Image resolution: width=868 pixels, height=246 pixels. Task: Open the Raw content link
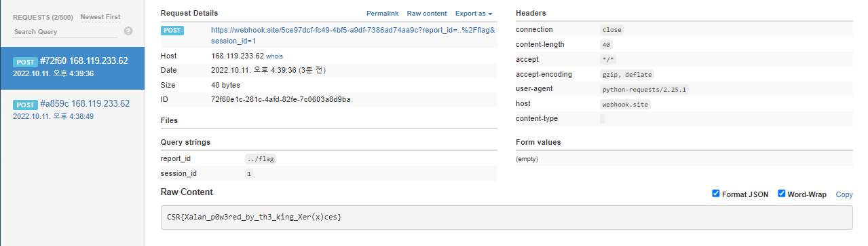427,14
